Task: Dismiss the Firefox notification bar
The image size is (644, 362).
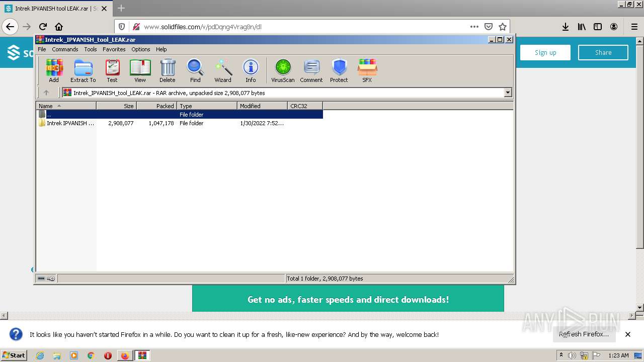Action: 628,334
